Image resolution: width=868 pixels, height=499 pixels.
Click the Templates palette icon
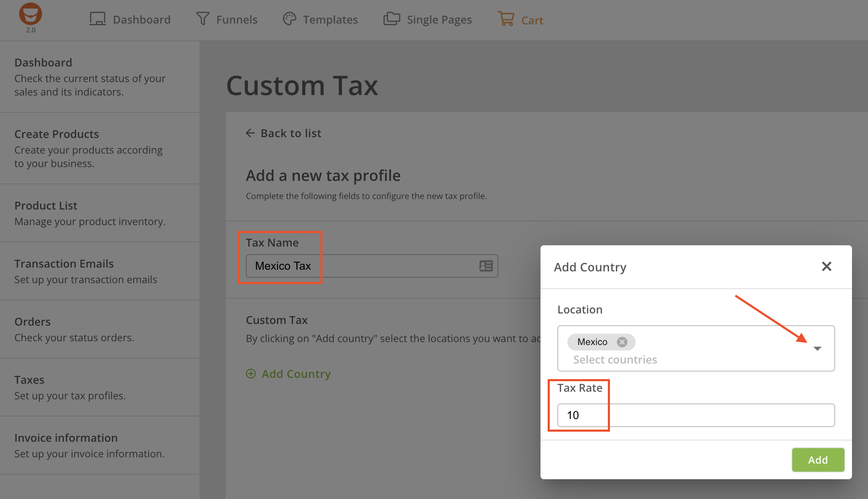pos(289,19)
